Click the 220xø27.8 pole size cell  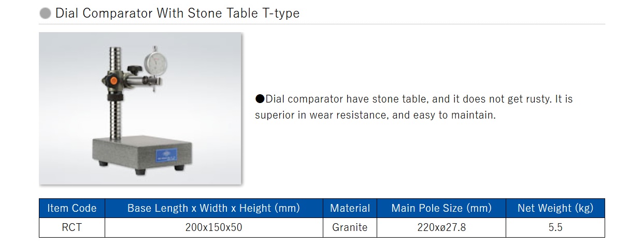point(441,227)
